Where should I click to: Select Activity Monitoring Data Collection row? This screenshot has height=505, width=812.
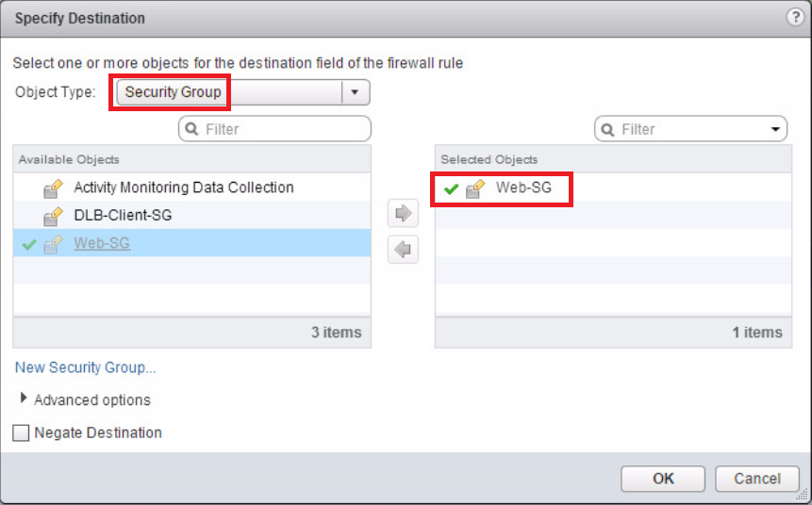[192, 187]
